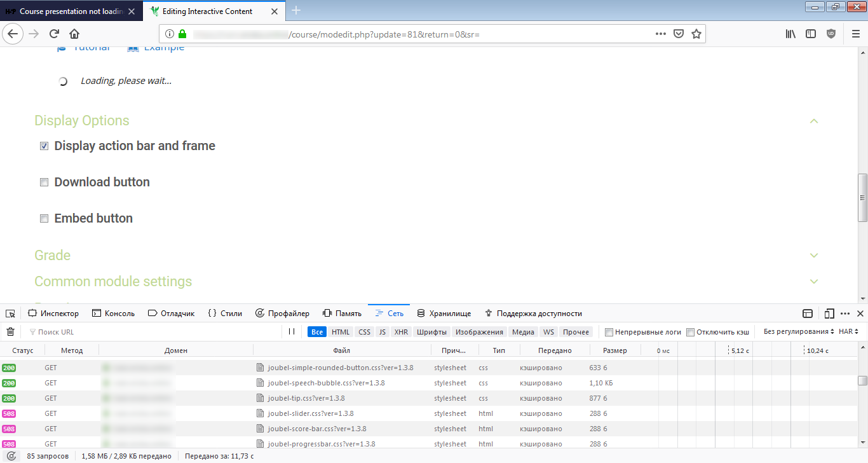Filter network requests by WS
Screen dimensions: 868x463
coord(548,332)
